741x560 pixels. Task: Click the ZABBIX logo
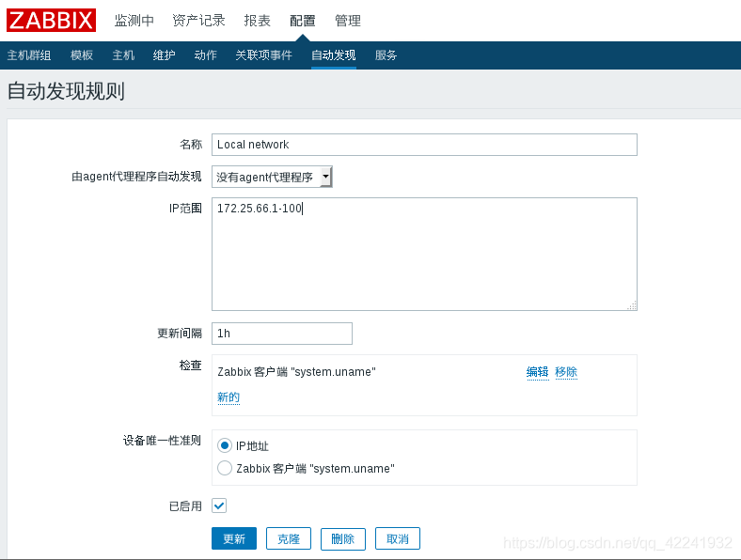coord(51,21)
